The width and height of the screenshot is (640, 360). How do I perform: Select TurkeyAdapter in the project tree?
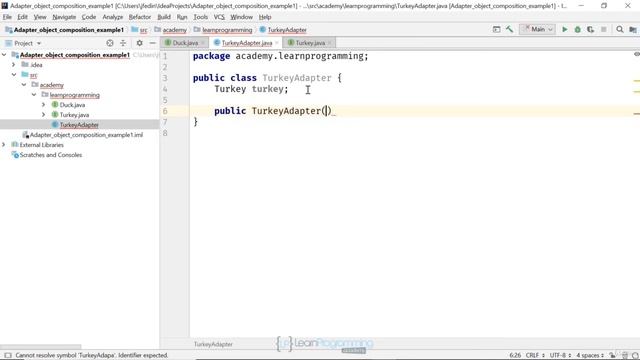pyautogui.click(x=79, y=125)
